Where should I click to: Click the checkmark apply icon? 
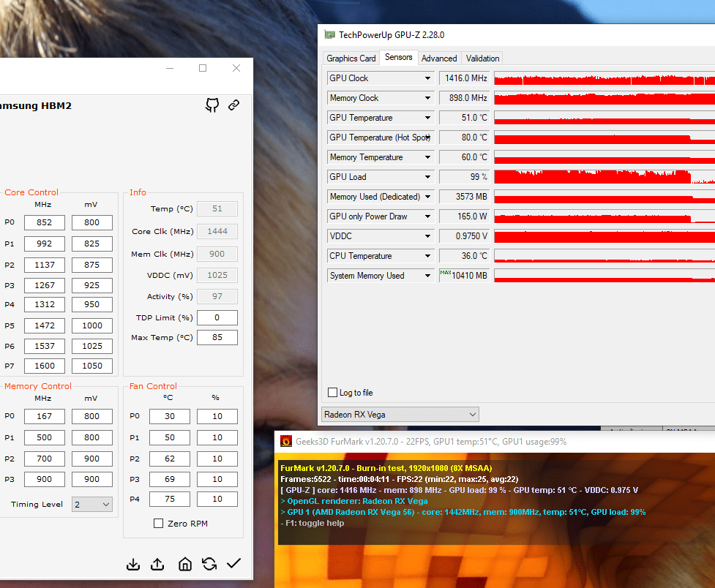[234, 563]
